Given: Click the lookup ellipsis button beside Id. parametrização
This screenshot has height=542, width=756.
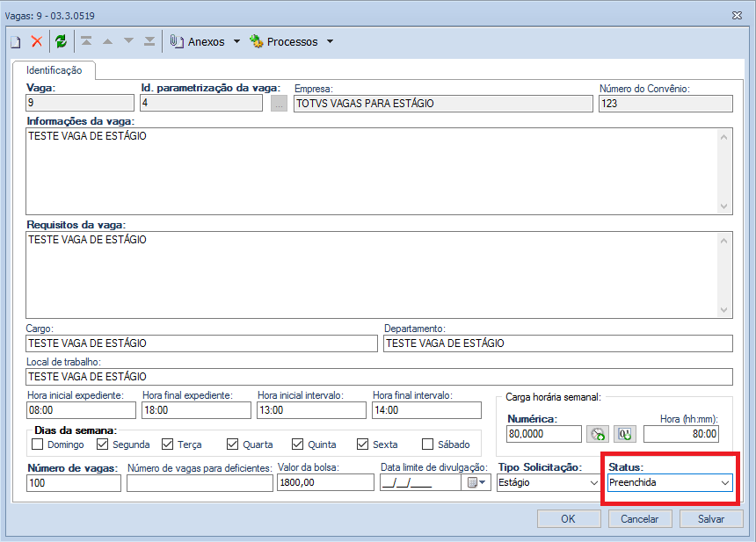Looking at the screenshot, I should 280,103.
